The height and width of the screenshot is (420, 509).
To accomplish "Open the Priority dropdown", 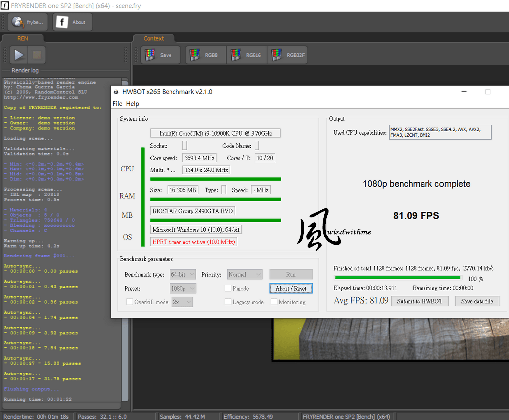I will click(x=245, y=274).
